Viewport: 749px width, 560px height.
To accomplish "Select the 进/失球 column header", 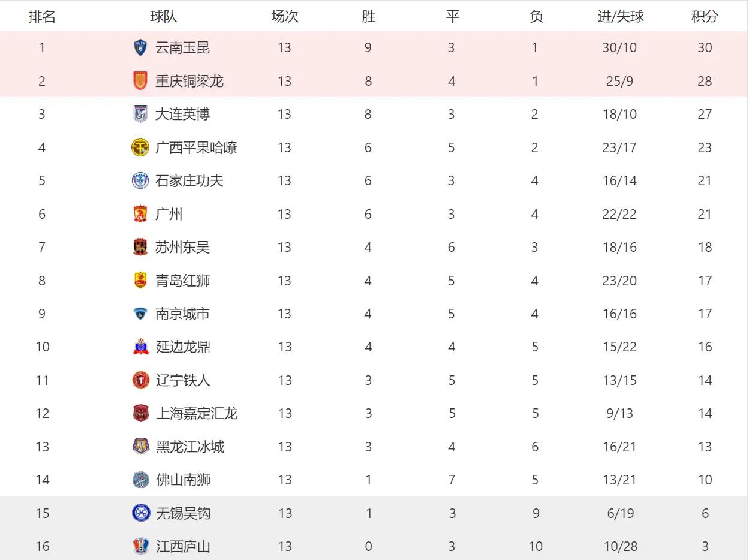I will (x=620, y=16).
